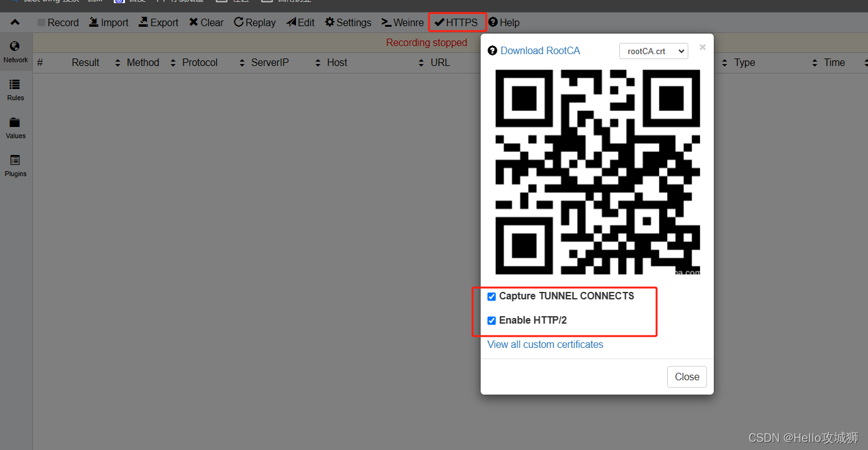
Task: Click the Replay toolbar item
Action: (x=254, y=22)
